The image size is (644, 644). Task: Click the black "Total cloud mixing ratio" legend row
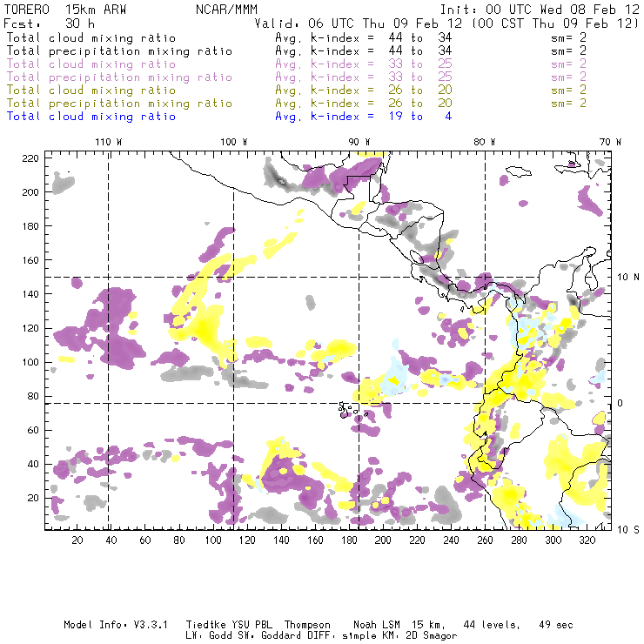pos(91,37)
